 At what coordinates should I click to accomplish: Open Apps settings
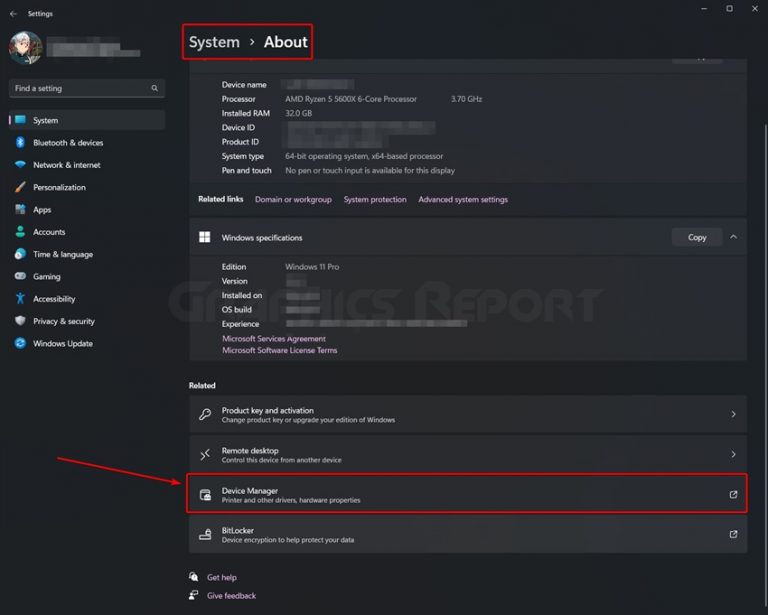[87, 210]
